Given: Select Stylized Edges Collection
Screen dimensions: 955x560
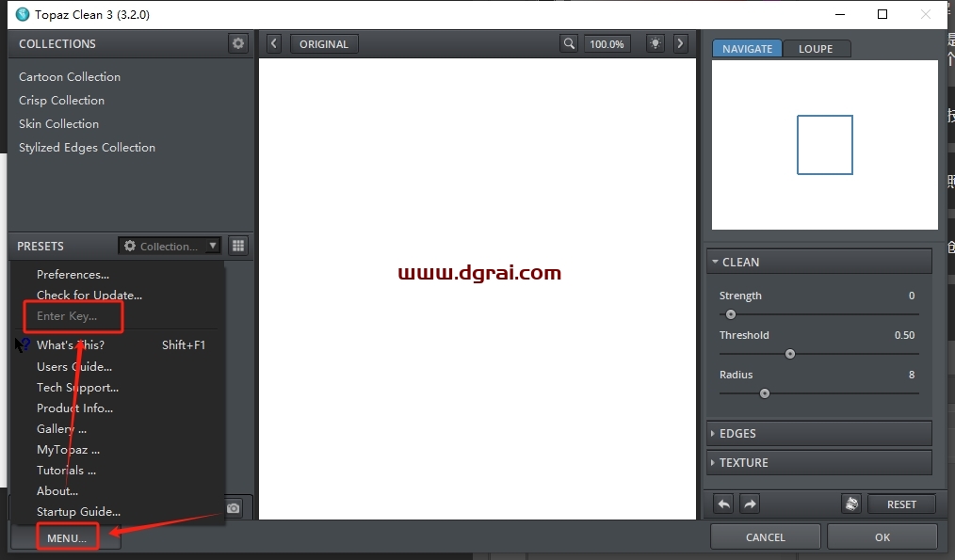Looking at the screenshot, I should (x=87, y=148).
